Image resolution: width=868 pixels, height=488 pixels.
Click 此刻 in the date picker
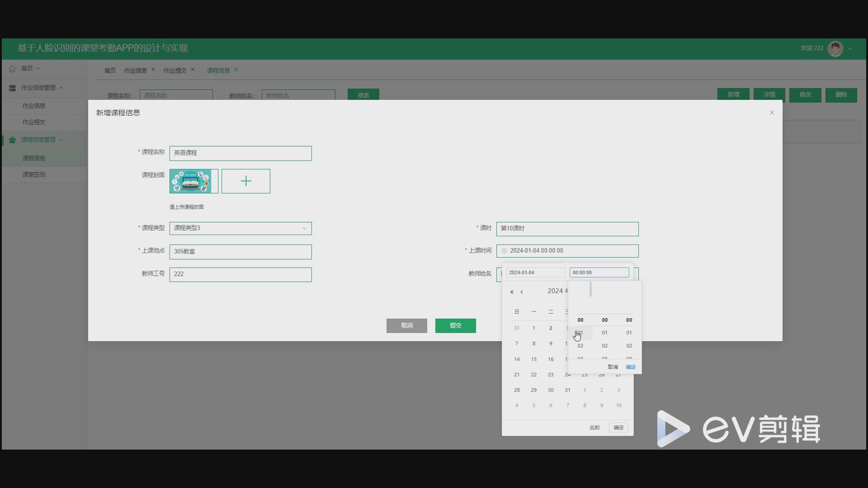click(594, 427)
